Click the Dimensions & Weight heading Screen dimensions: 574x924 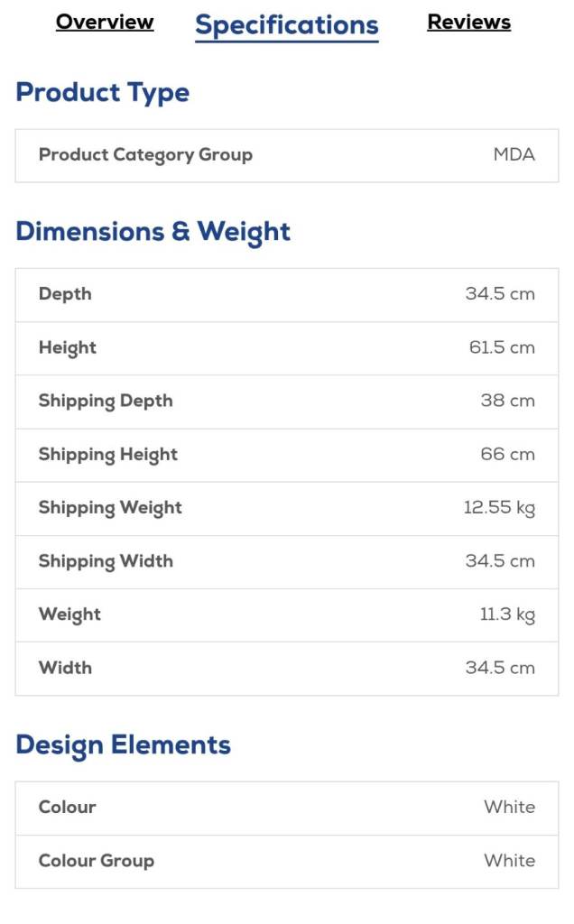coord(153,231)
